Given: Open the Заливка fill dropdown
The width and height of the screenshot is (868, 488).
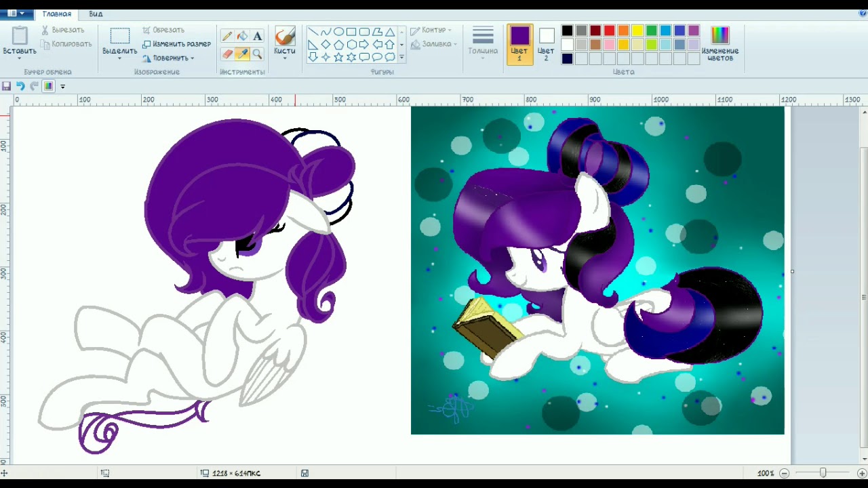Looking at the screenshot, I should pyautogui.click(x=434, y=44).
